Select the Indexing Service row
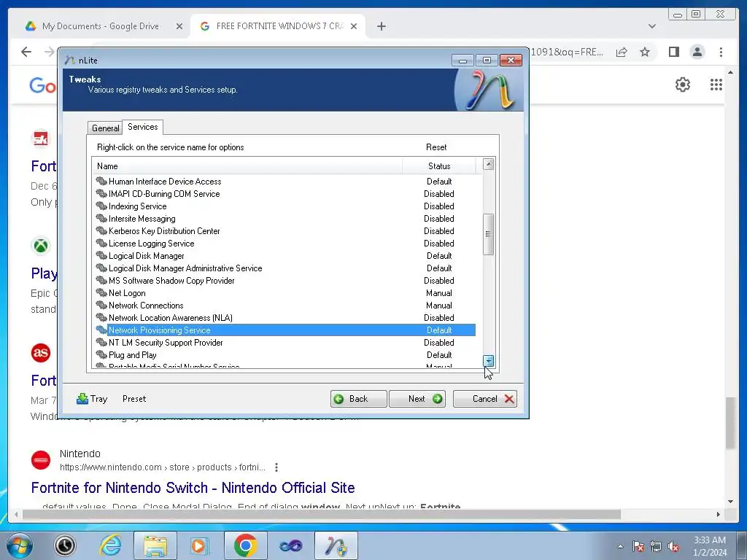The height and width of the screenshot is (560, 747). coord(285,206)
